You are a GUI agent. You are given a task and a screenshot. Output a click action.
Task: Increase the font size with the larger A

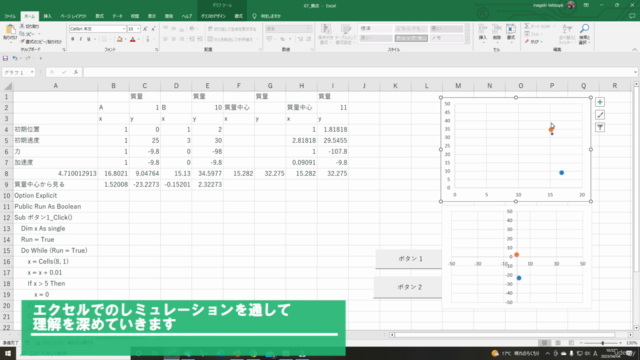(x=145, y=29)
